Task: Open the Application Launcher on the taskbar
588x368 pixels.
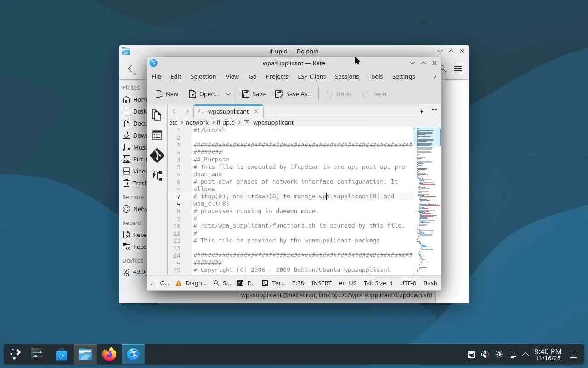Action: point(16,354)
